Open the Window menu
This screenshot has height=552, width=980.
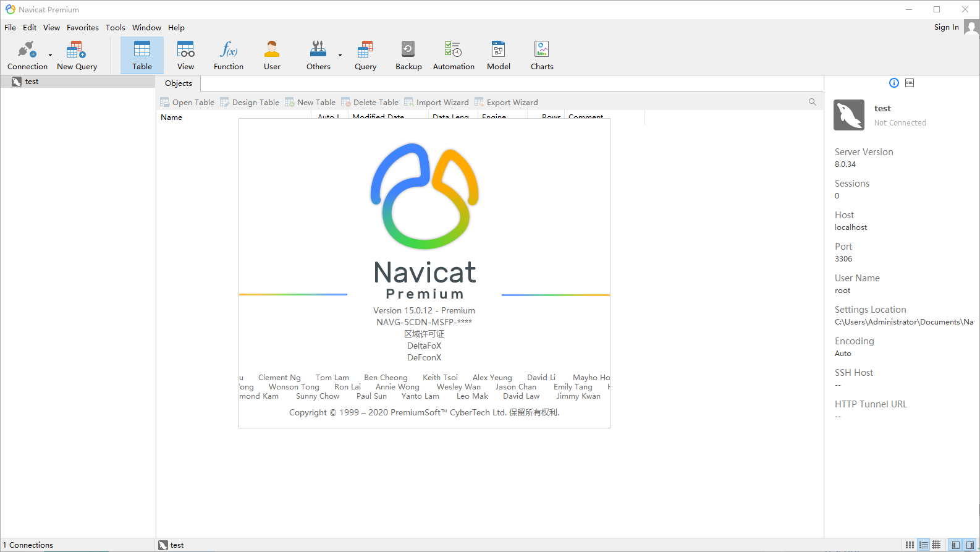146,27
